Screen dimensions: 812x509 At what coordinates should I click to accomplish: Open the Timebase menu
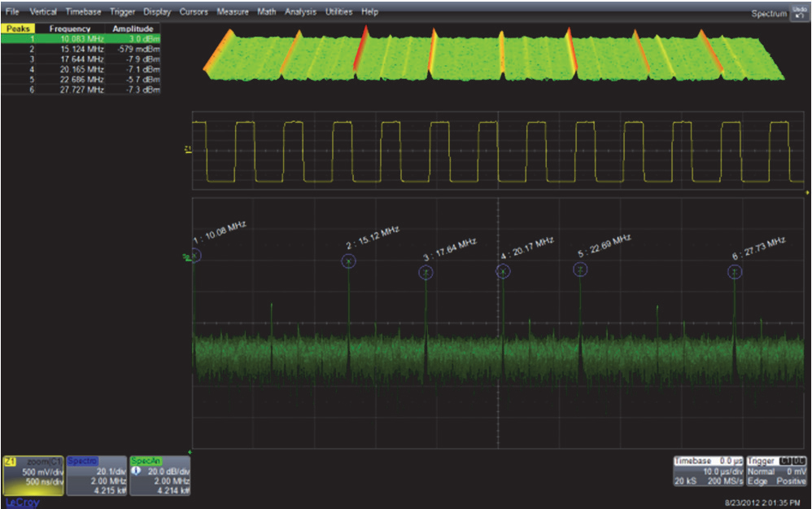[84, 12]
